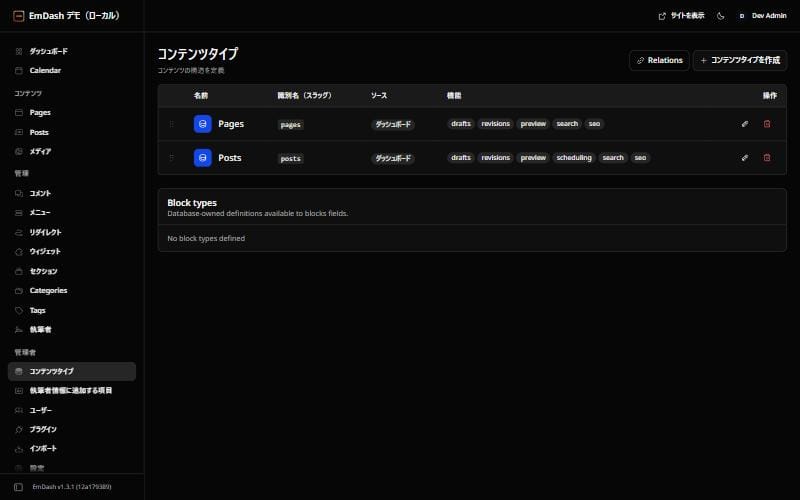
Task: Click the posts slug text
Action: click(291, 159)
